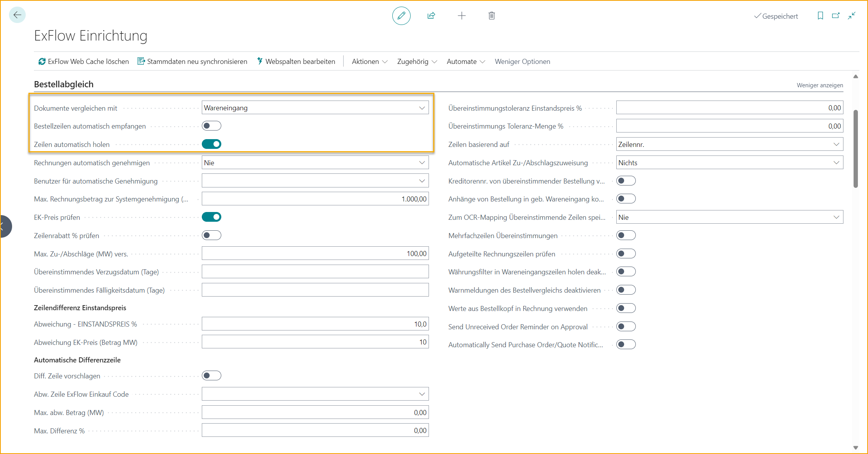Image resolution: width=868 pixels, height=454 pixels.
Task: Enable Diff. Zeile vorschlagen
Action: 212,376
